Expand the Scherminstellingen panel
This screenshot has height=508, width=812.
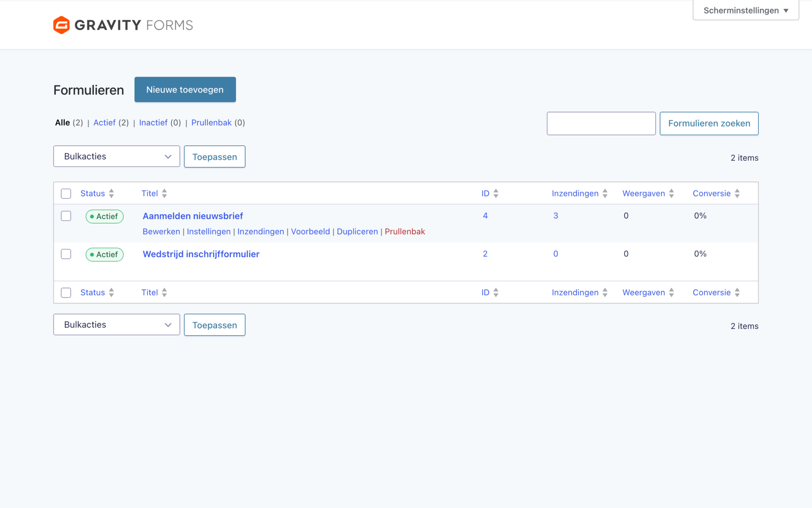(746, 10)
